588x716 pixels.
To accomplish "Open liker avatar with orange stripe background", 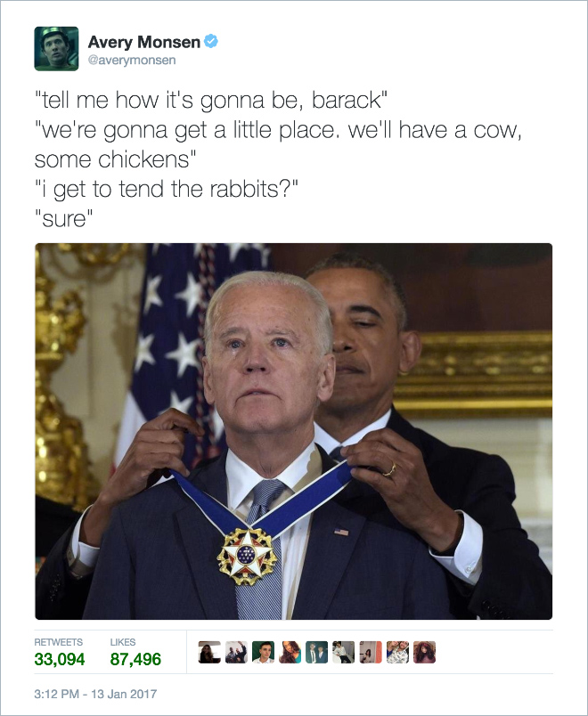I will click(x=371, y=652).
